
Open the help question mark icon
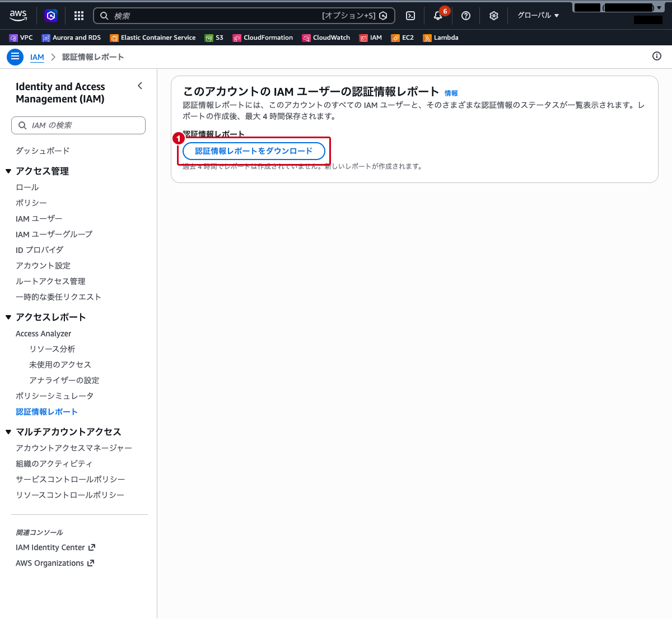466,16
